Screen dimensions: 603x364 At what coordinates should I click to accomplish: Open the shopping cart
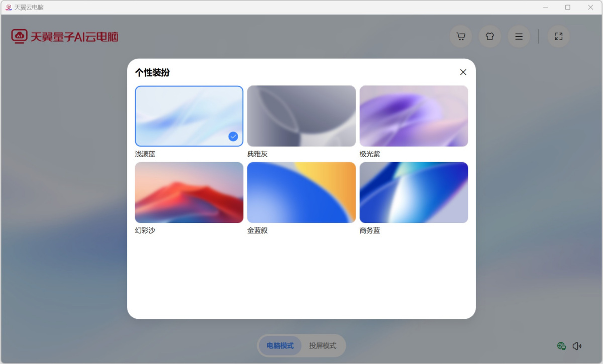click(x=460, y=36)
